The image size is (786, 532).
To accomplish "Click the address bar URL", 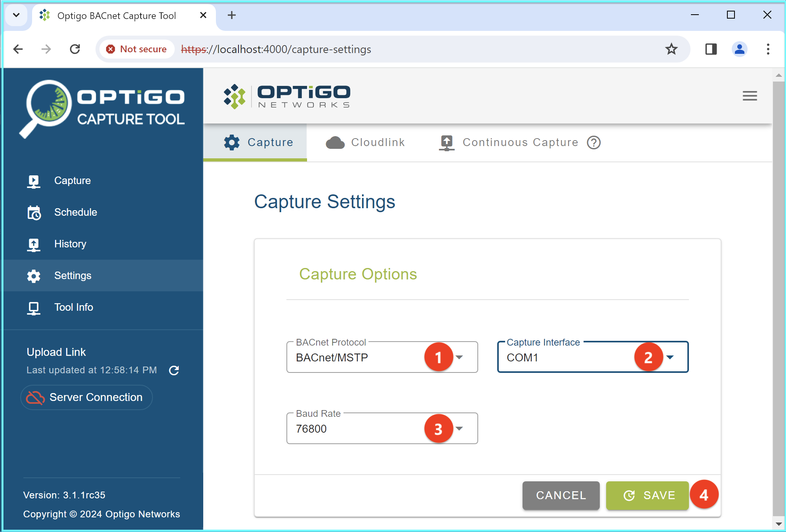I will 276,49.
